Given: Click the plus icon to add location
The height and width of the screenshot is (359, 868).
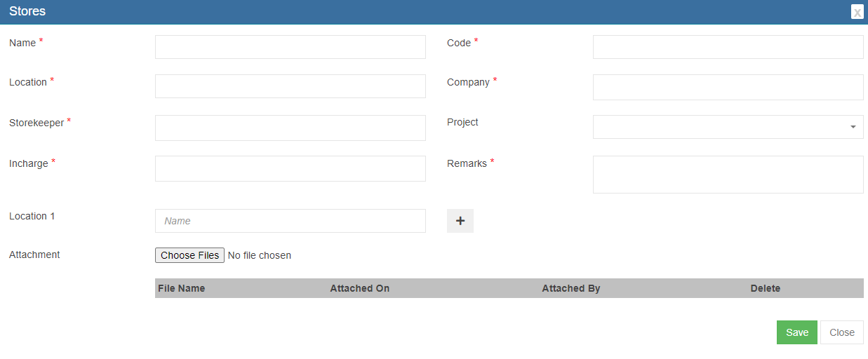Looking at the screenshot, I should point(460,221).
